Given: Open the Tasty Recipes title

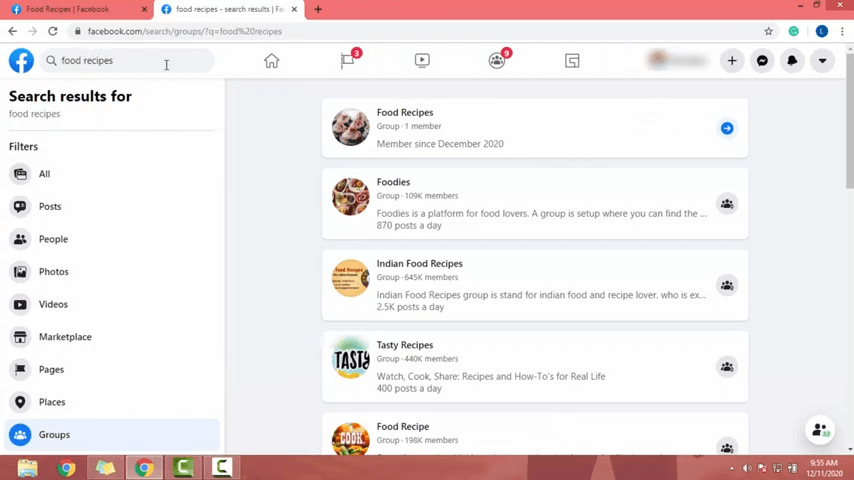Looking at the screenshot, I should 405,345.
